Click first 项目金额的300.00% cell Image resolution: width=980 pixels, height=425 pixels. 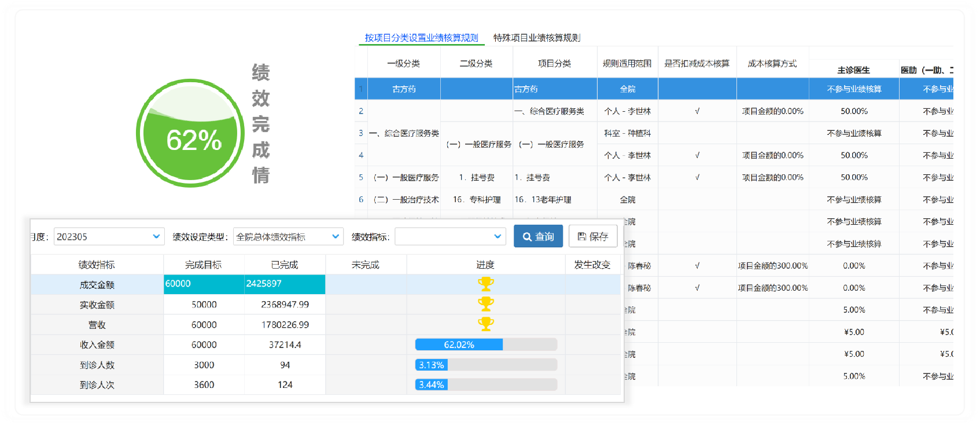click(x=772, y=266)
